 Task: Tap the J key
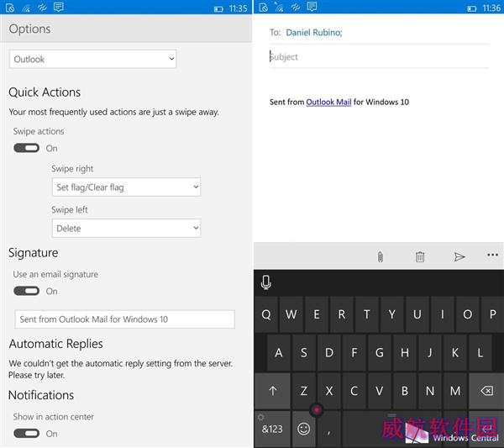(430, 352)
